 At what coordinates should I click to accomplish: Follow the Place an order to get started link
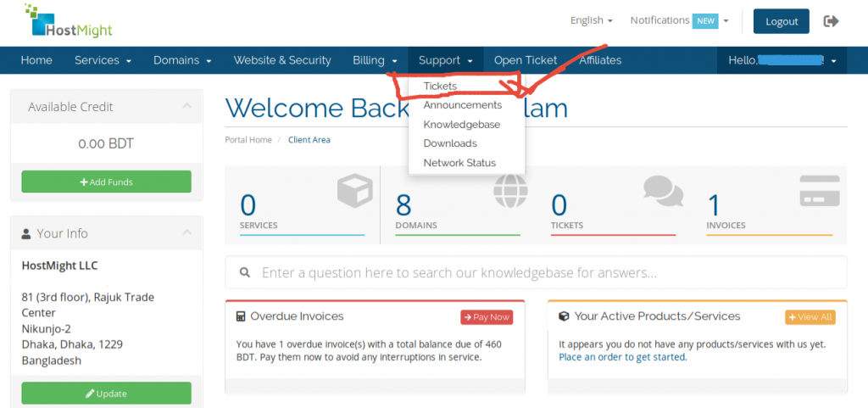tap(622, 357)
